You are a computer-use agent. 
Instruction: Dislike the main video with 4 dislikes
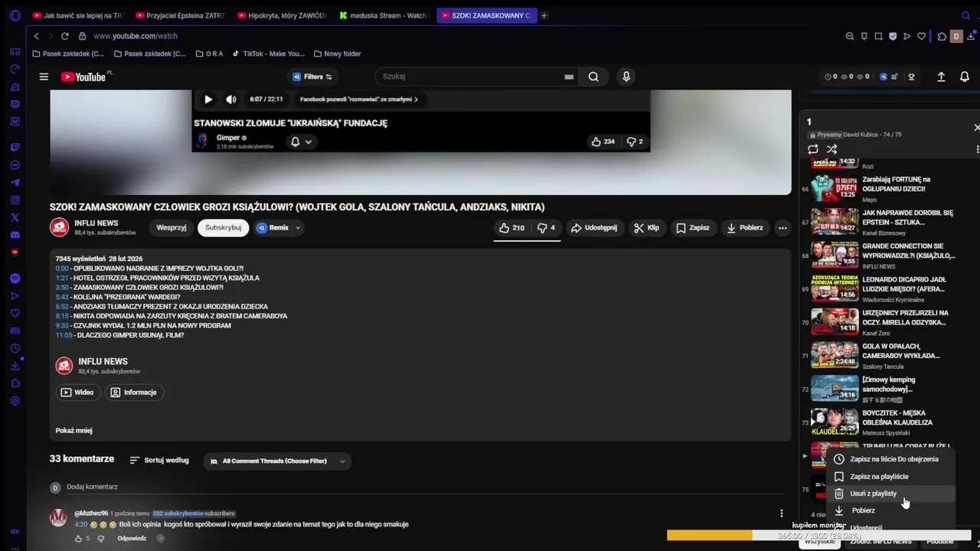pos(547,228)
